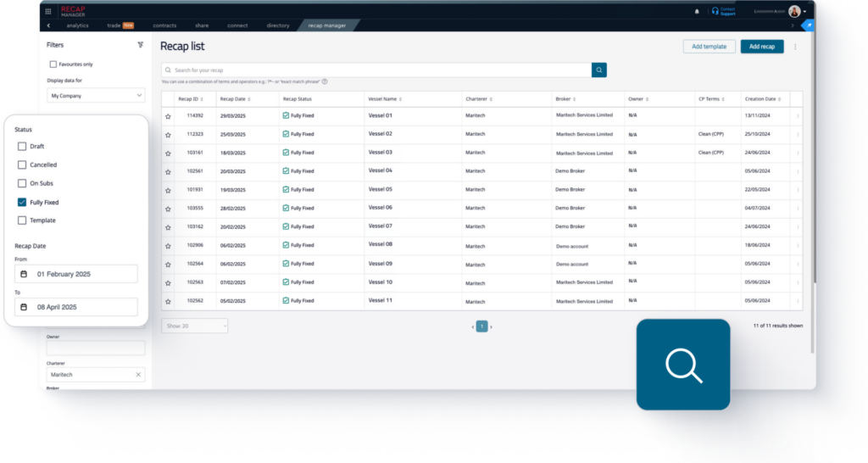Viewport: 868px width, 463px height.
Task: Click the search syntax help icon
Action: [325, 81]
